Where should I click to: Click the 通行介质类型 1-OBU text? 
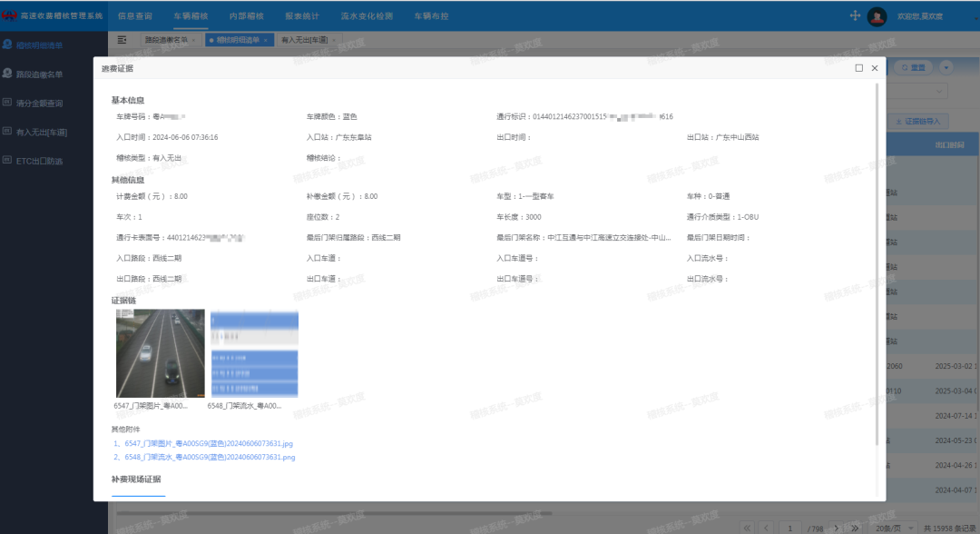722,217
